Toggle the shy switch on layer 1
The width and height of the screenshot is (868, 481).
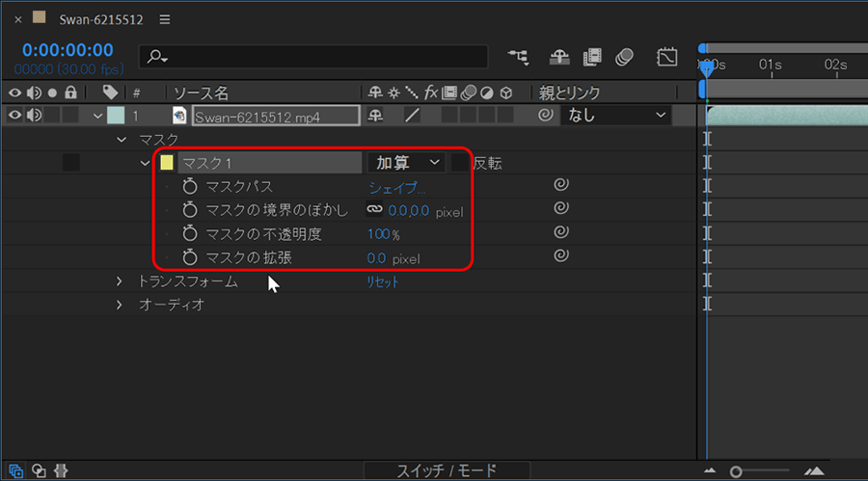point(375,115)
